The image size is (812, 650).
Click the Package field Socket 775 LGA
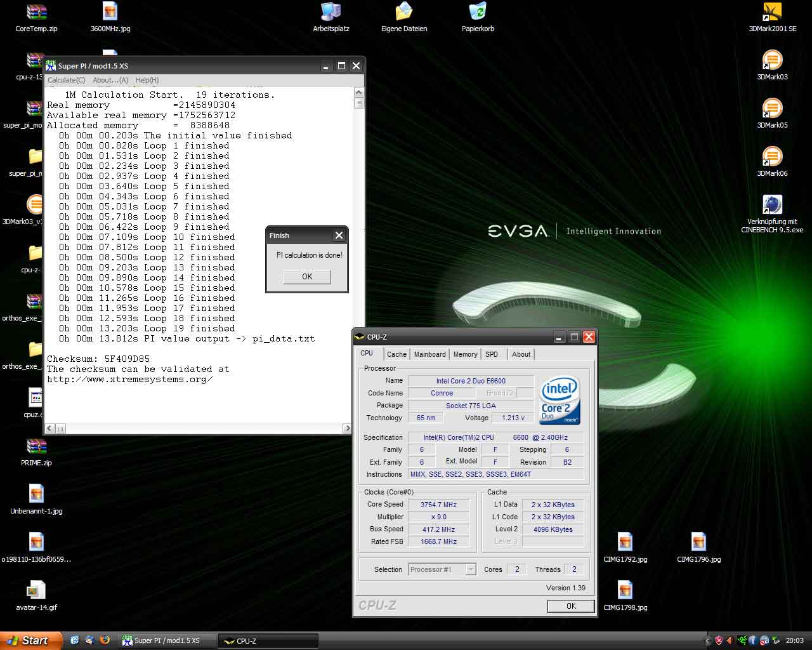click(x=471, y=406)
